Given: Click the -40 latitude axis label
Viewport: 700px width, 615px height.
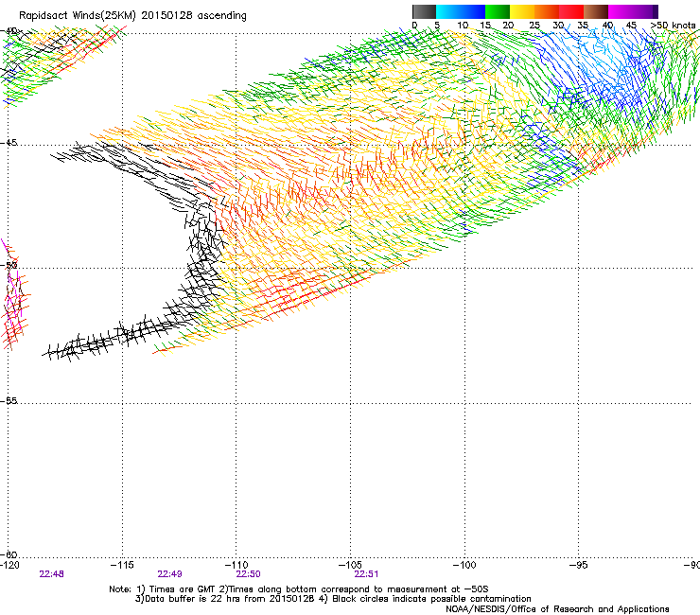Looking at the screenshot, I should pos(9,31).
